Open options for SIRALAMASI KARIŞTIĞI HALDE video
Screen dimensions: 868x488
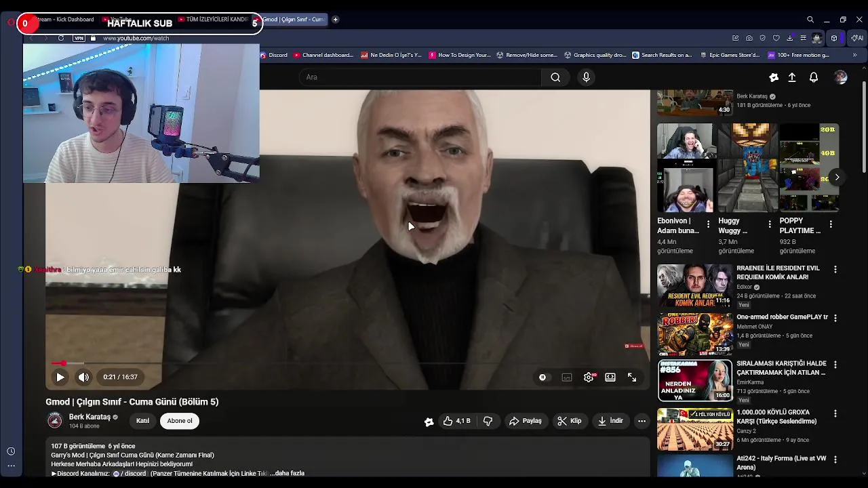coord(835,365)
